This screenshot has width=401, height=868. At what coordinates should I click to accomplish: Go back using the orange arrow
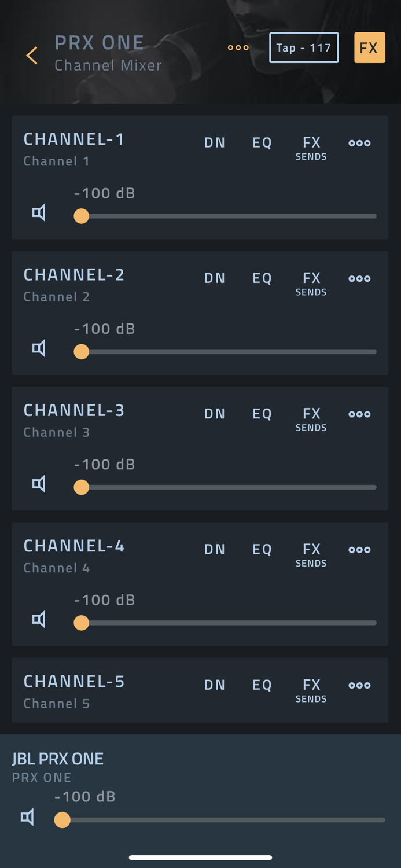[32, 56]
